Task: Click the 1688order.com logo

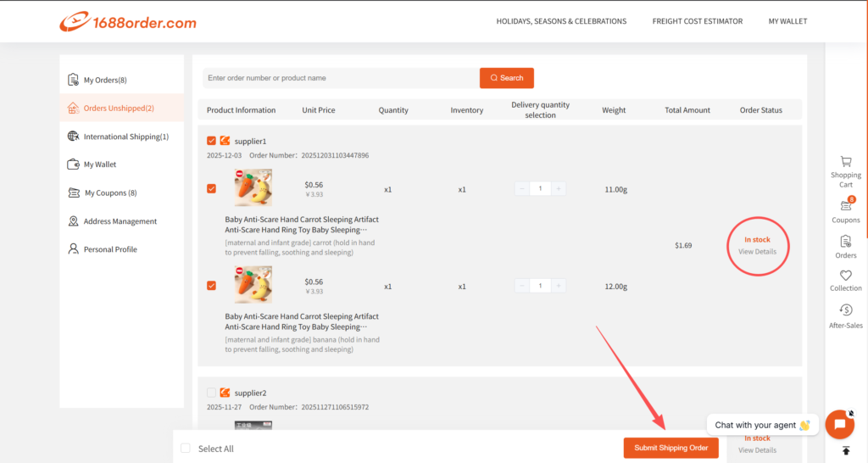Action: click(x=128, y=22)
